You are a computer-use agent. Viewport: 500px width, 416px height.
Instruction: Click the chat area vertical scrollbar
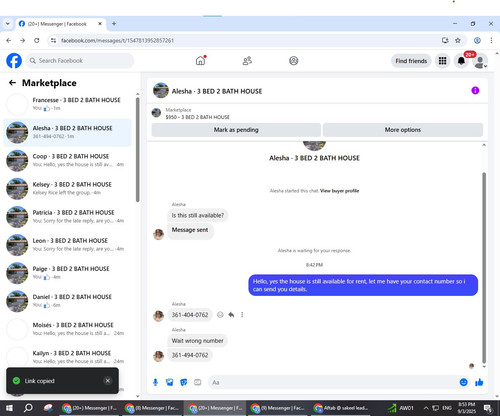click(x=484, y=268)
